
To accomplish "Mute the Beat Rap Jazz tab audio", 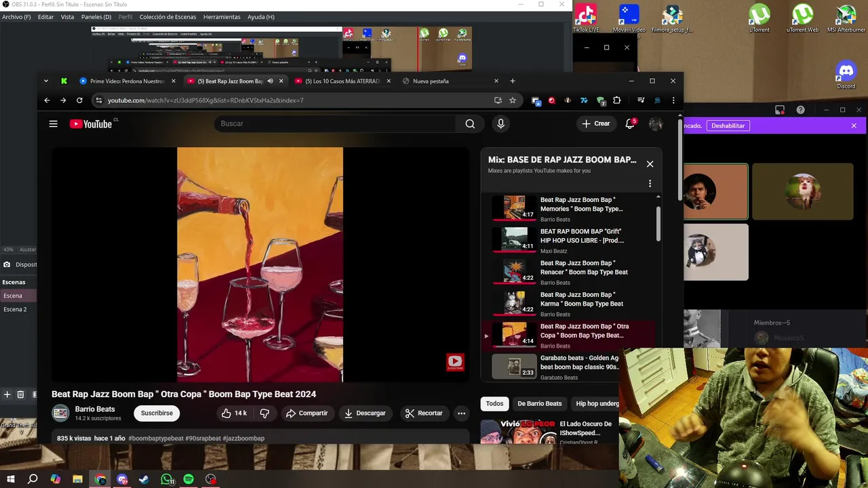I will click(x=271, y=81).
